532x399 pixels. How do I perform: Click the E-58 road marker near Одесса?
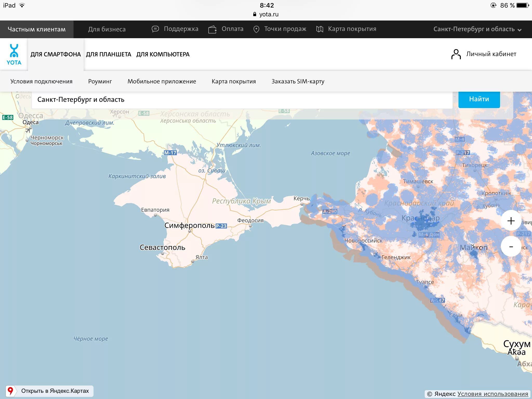coord(8,117)
